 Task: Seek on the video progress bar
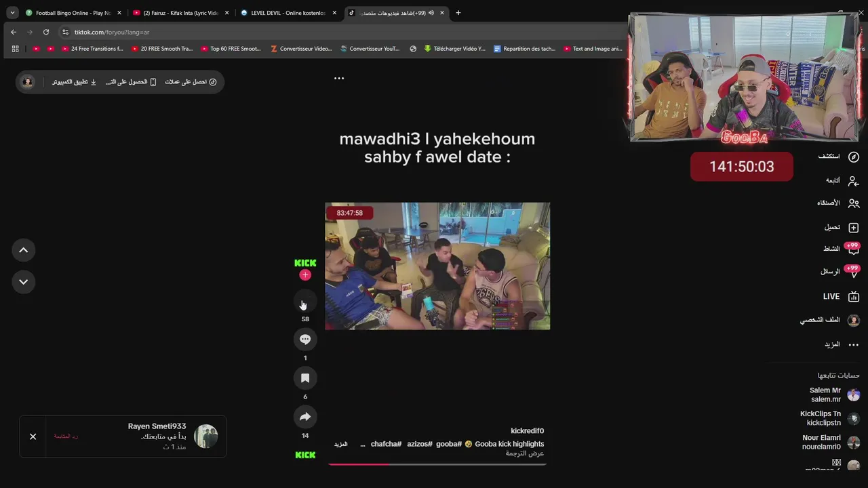437,464
